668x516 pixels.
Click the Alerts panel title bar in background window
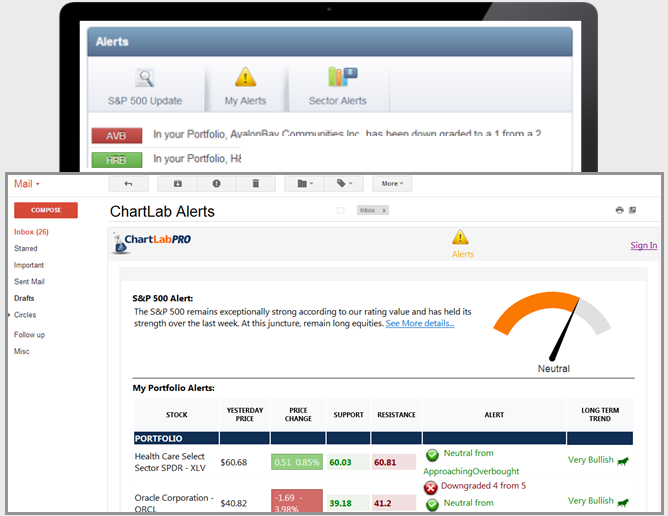click(x=330, y=42)
